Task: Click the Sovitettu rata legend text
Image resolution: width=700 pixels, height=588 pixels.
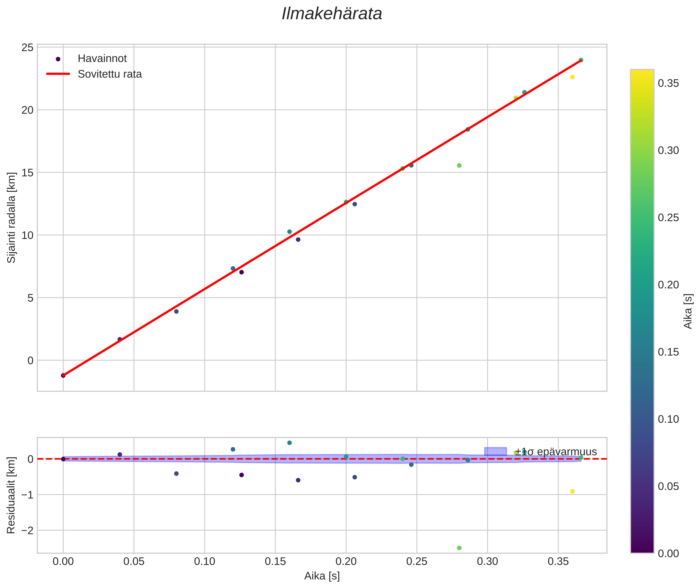Action: point(110,74)
